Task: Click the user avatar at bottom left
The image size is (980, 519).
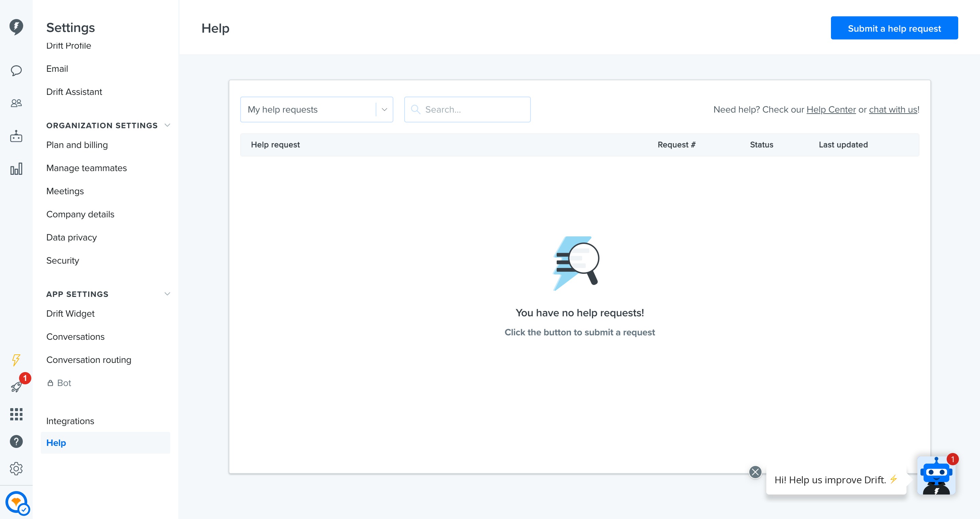Action: click(x=17, y=503)
